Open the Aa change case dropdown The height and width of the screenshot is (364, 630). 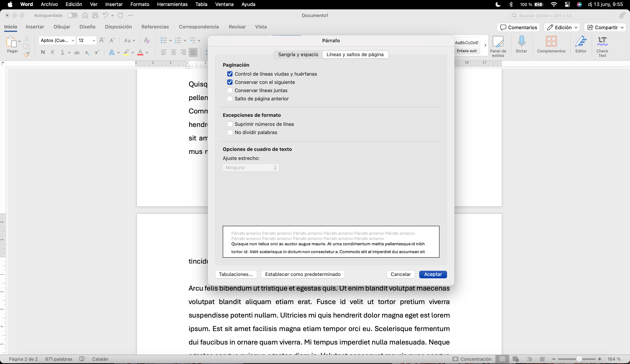[x=130, y=40]
